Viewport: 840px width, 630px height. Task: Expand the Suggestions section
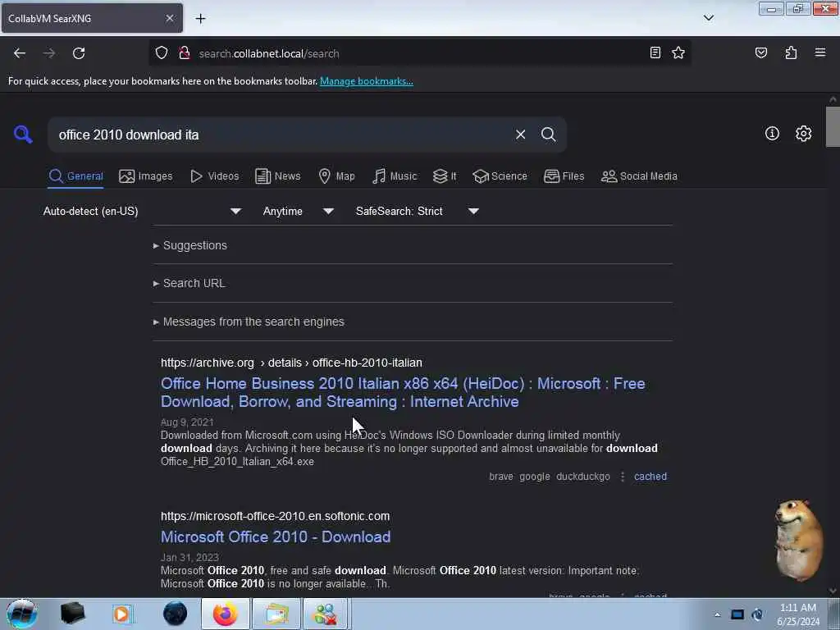click(x=190, y=245)
